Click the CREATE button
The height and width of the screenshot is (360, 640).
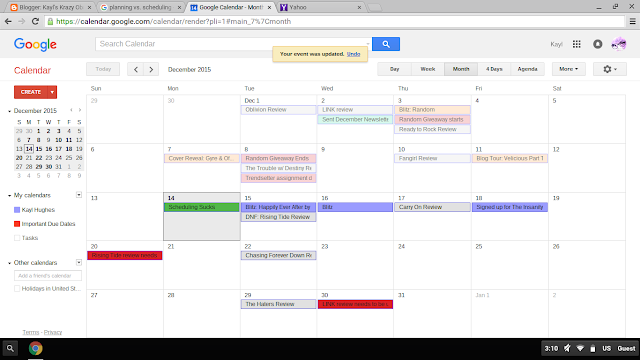[31, 92]
